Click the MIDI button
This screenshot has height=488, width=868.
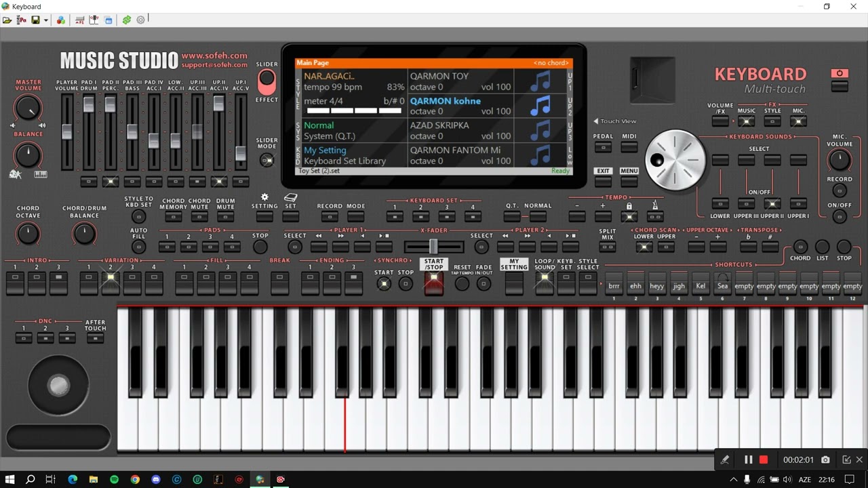629,146
